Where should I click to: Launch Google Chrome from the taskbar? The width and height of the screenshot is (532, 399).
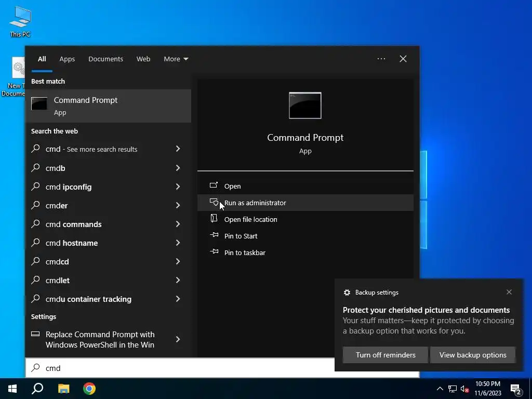coord(89,389)
